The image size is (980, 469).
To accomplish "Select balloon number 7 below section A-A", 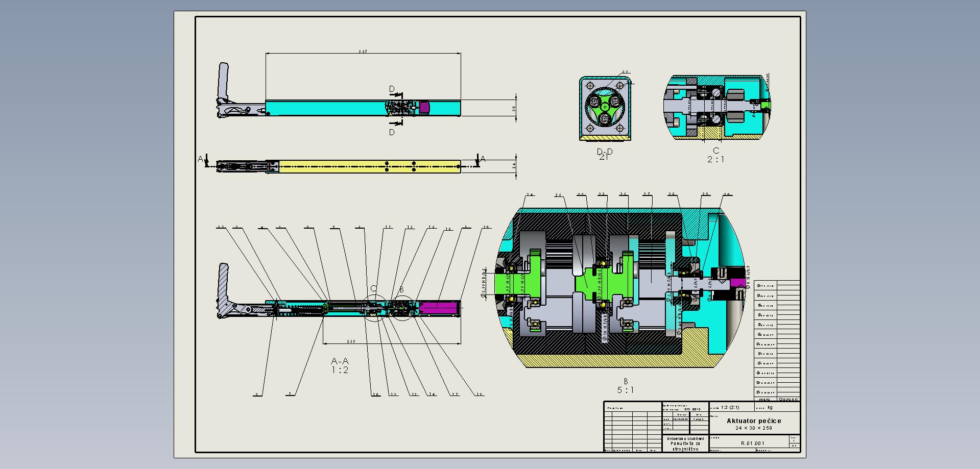I will (x=290, y=394).
